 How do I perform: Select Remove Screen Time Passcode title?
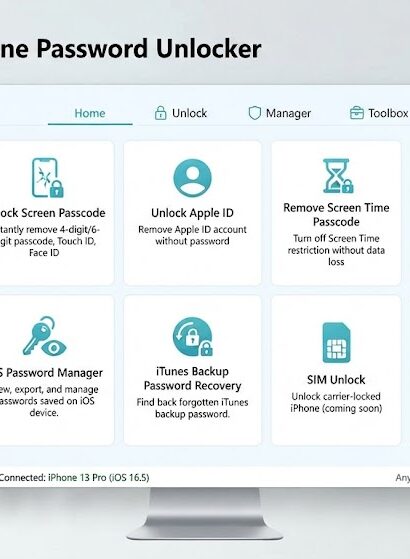coord(336,215)
